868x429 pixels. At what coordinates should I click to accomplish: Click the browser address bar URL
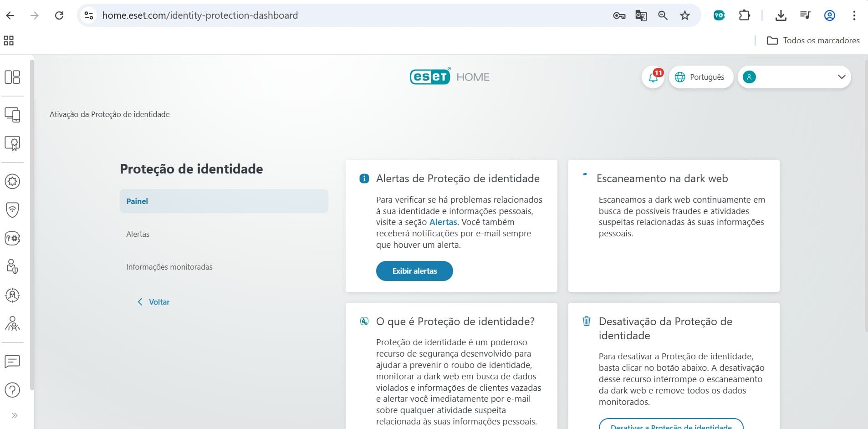click(200, 15)
